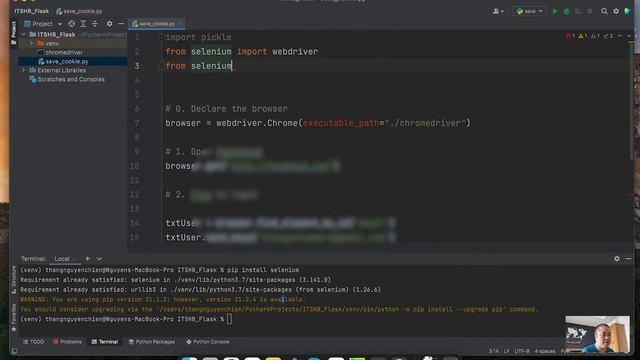The width and height of the screenshot is (640, 360).
Task: Open terminal sessions dropdown chevron
Action: pyautogui.click(x=99, y=258)
